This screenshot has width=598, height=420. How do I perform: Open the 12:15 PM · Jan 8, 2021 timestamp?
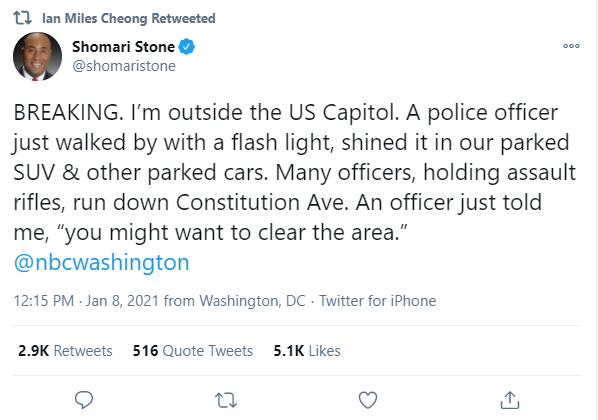coord(86,301)
